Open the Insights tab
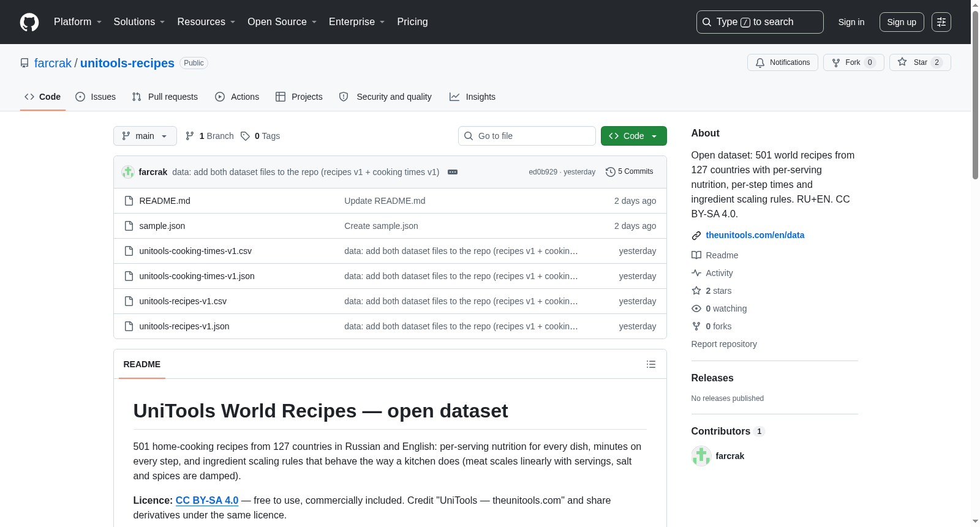 (472, 97)
